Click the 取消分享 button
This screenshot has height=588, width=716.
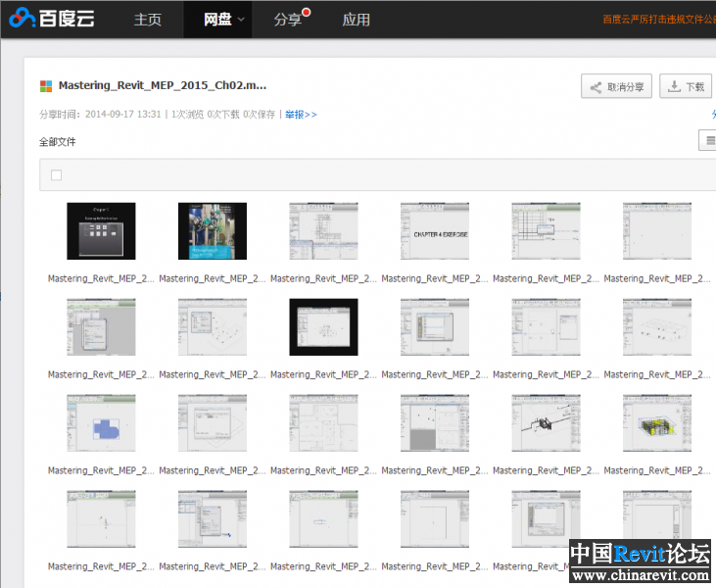click(616, 86)
